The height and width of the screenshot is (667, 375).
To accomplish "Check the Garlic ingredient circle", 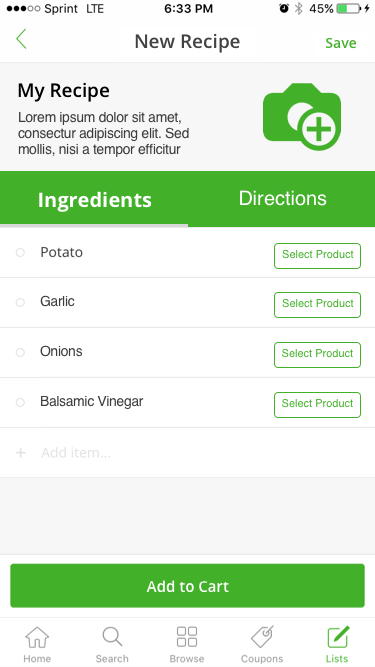I will 20,302.
